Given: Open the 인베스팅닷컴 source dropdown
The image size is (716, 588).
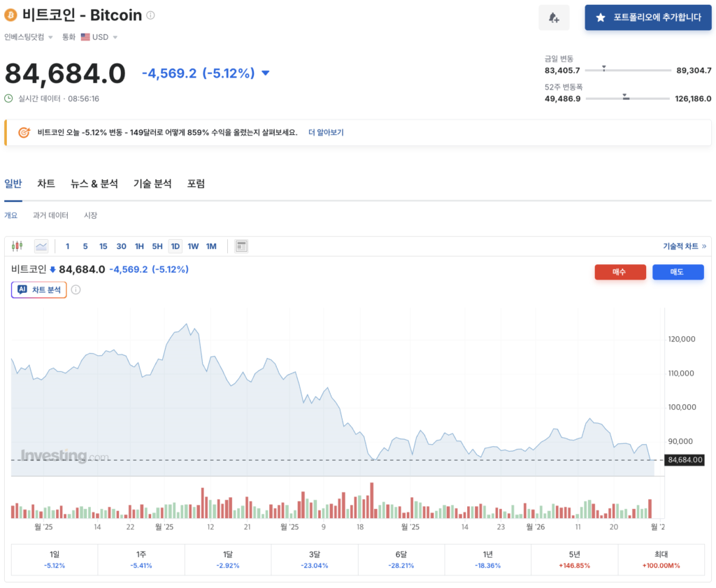Looking at the screenshot, I should point(28,37).
